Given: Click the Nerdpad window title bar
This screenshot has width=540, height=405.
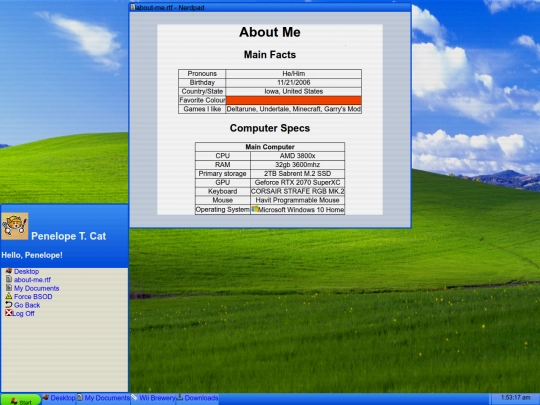Looking at the screenshot, I should pos(270,8).
